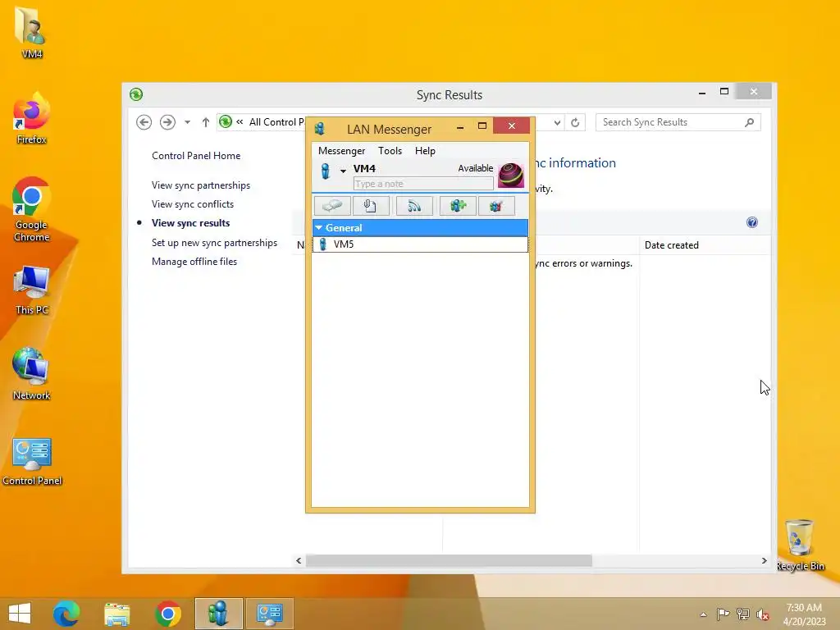Image resolution: width=840 pixels, height=630 pixels.
Task: Open the VM4 folder on the desktop
Action: point(31,32)
